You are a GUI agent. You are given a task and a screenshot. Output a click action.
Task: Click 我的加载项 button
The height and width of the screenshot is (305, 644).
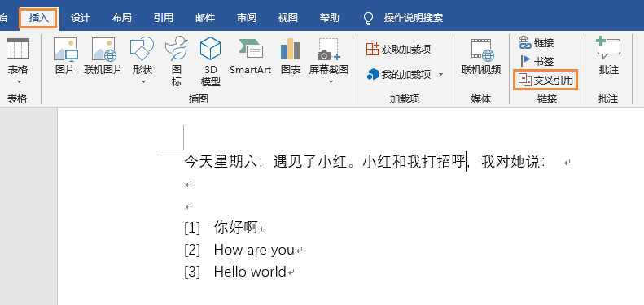[x=398, y=74]
